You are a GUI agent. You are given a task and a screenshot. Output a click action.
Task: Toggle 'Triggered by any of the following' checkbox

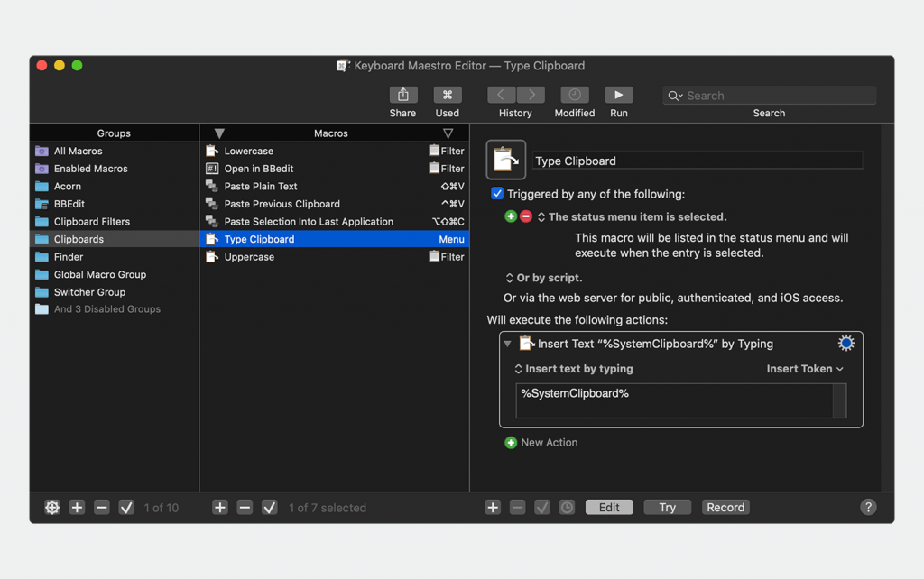coord(497,194)
